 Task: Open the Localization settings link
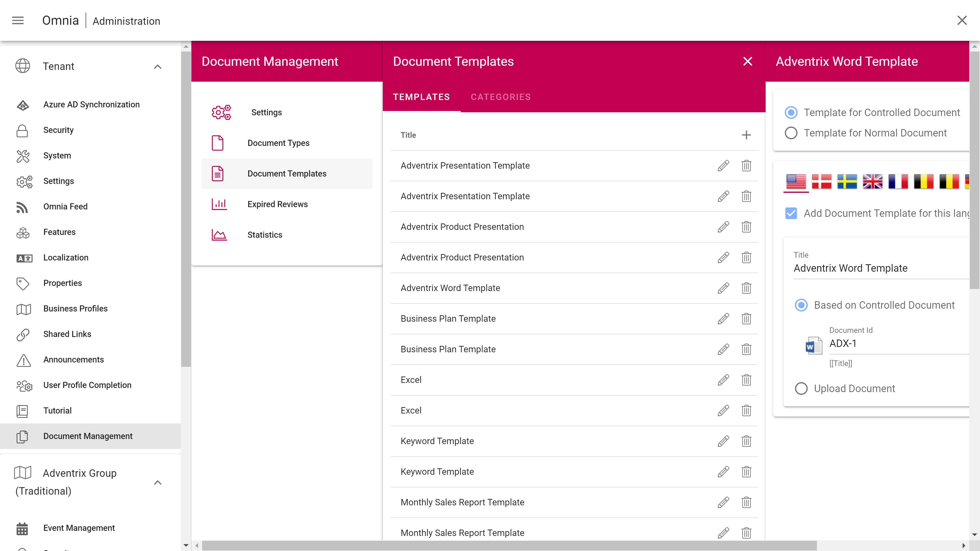(x=65, y=257)
